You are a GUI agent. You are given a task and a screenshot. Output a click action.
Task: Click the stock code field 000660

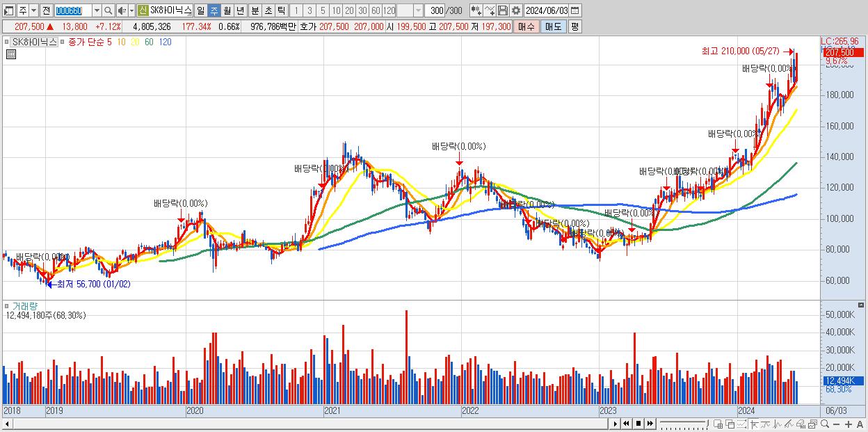pyautogui.click(x=73, y=10)
